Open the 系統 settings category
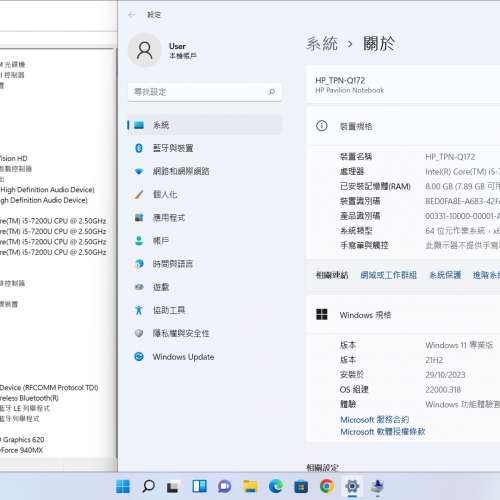Image resolution: width=500 pixels, height=500 pixels. click(x=205, y=125)
